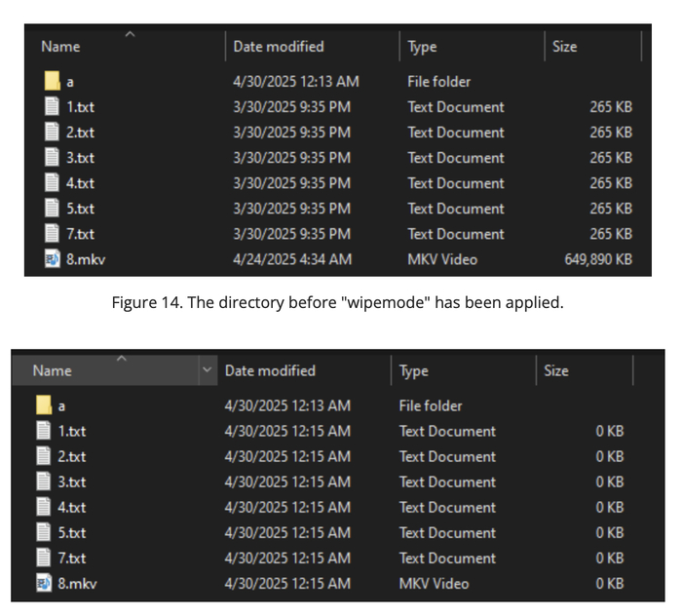Click the 4.txt file icon showing 0 KB

[x=44, y=507]
